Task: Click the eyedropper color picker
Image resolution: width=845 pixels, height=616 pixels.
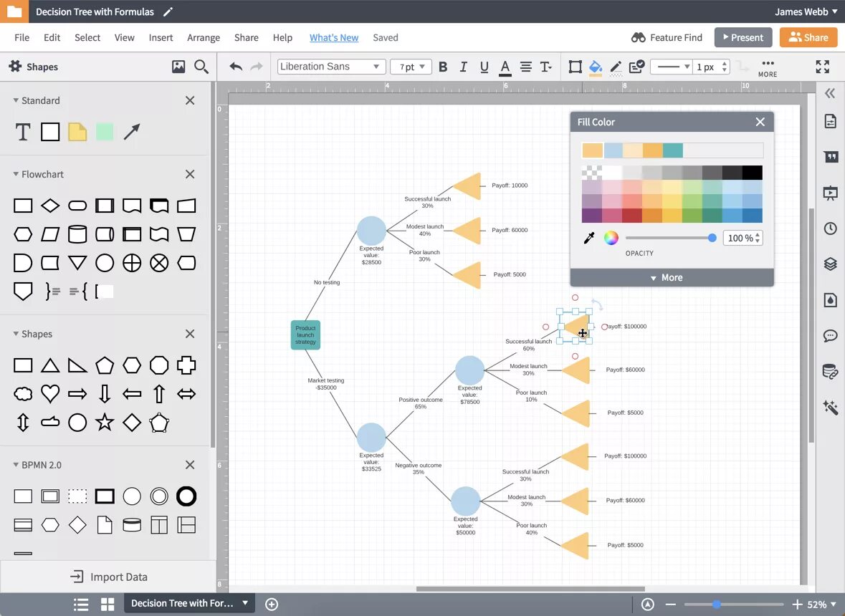Action: [589, 238]
